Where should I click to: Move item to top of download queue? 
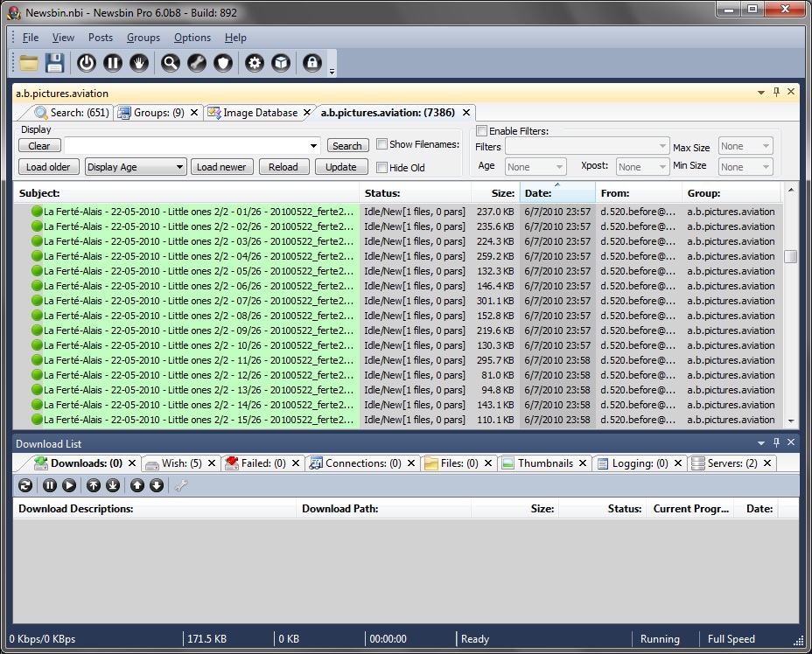94,485
